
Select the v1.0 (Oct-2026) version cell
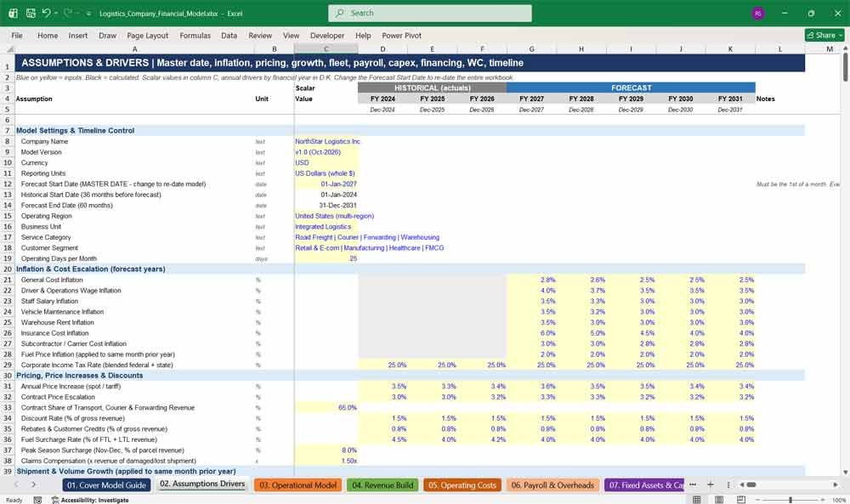coord(326,152)
